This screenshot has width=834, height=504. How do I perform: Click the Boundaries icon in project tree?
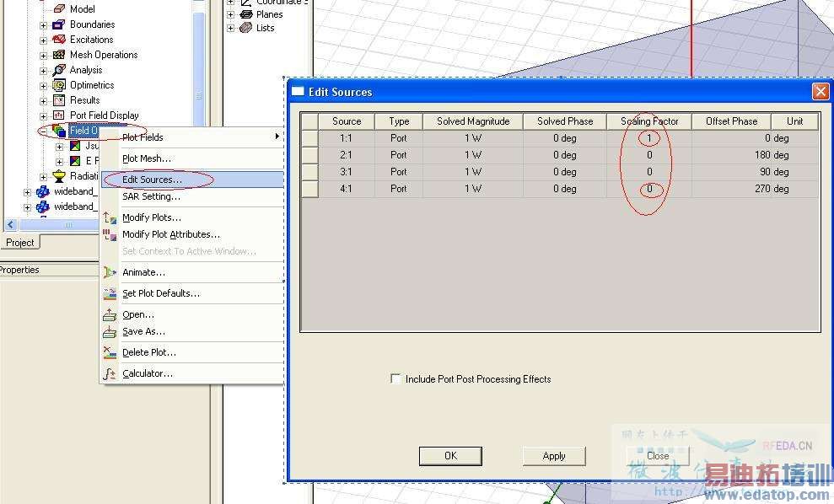point(59,24)
